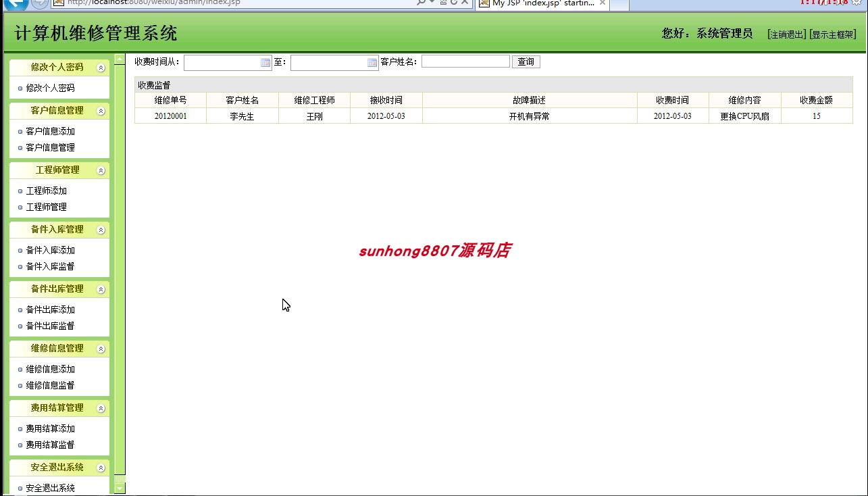
Task: Click the sidebar scrollbar down arrow
Action: [120, 487]
